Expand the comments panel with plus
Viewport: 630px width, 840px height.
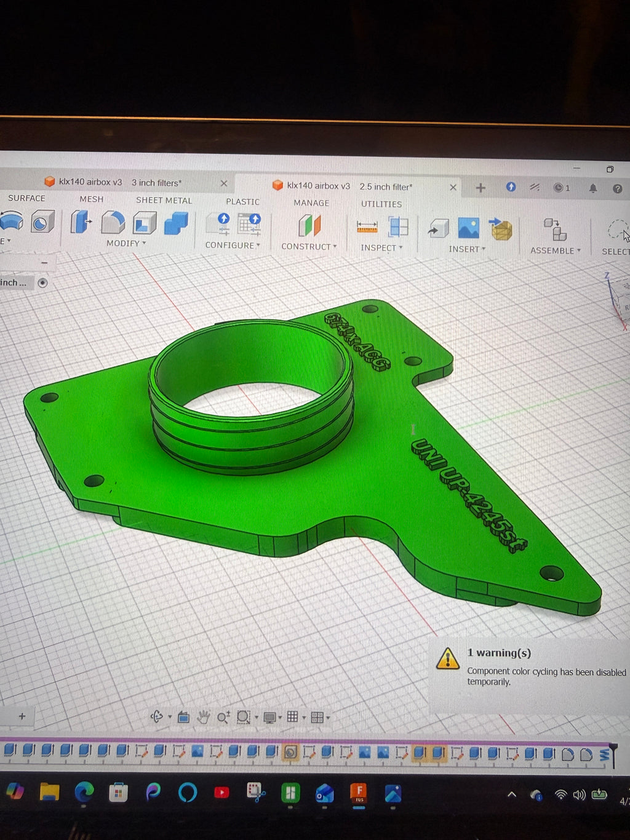[x=22, y=716]
